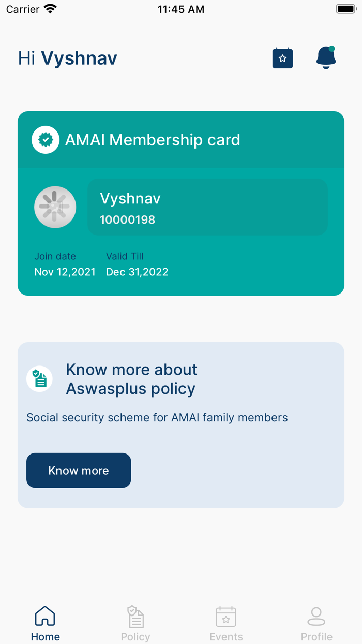
Task: Tap the AMAI Membership card title
Action: pos(153,140)
